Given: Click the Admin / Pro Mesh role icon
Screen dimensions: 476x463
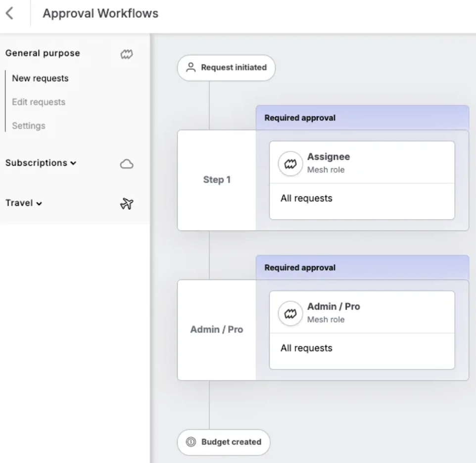Looking at the screenshot, I should click(290, 314).
